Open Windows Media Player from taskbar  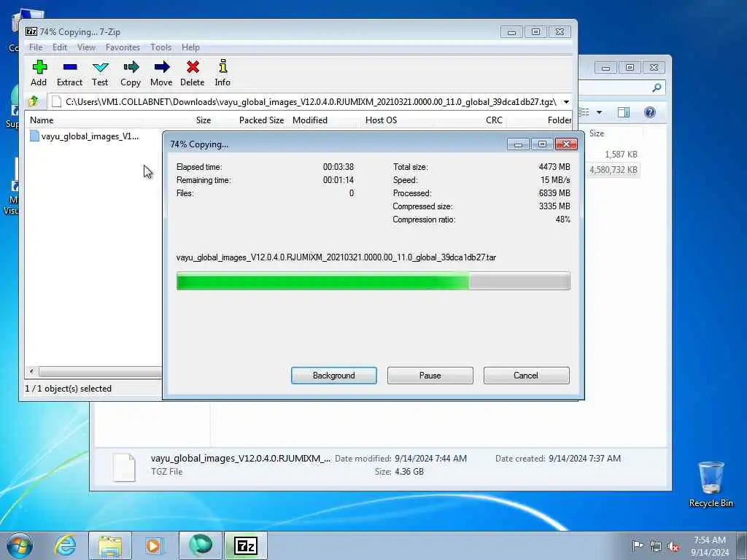point(155,545)
